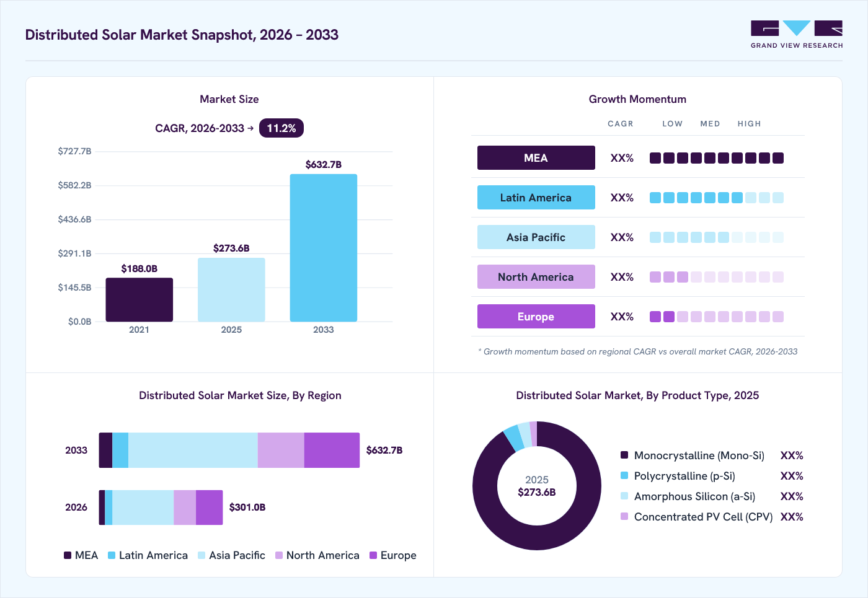Click the North America segment of 2026 bar
This screenshot has width=868, height=598.
click(x=185, y=508)
